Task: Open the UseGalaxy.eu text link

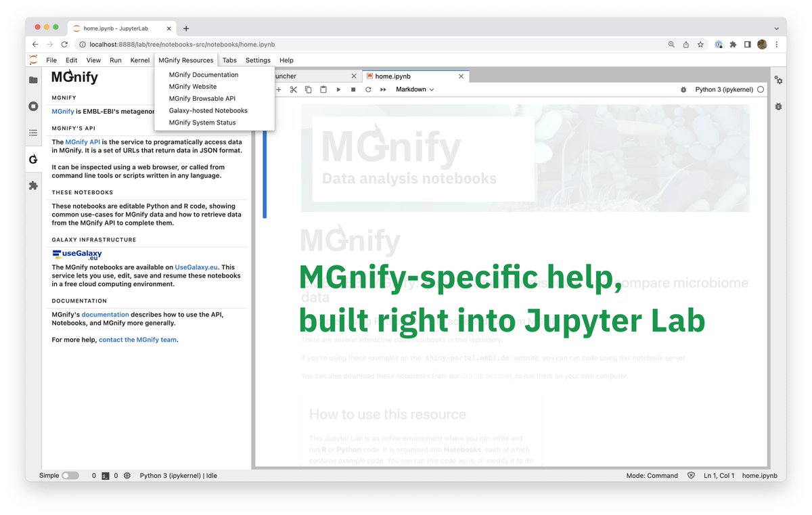Action: point(196,267)
